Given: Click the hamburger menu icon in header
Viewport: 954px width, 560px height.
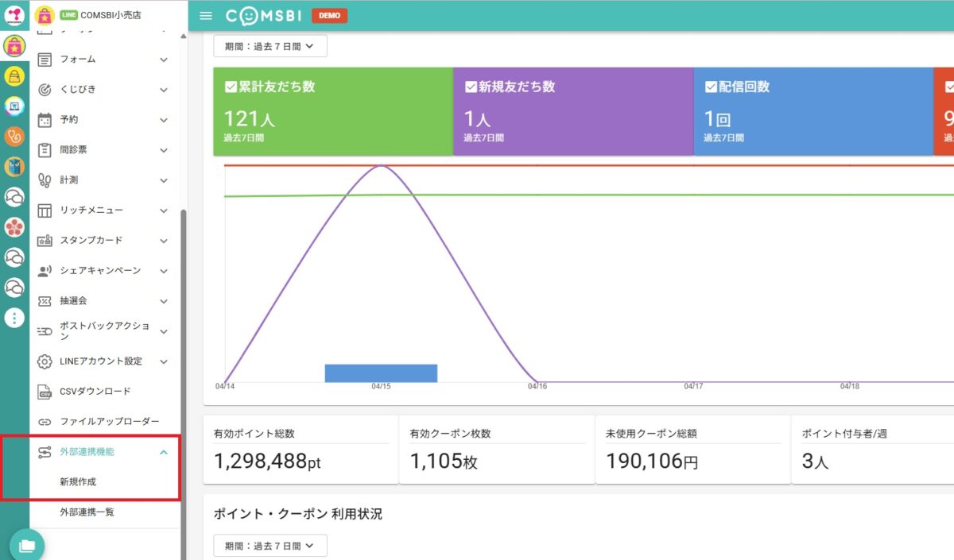Looking at the screenshot, I should pyautogui.click(x=206, y=16).
